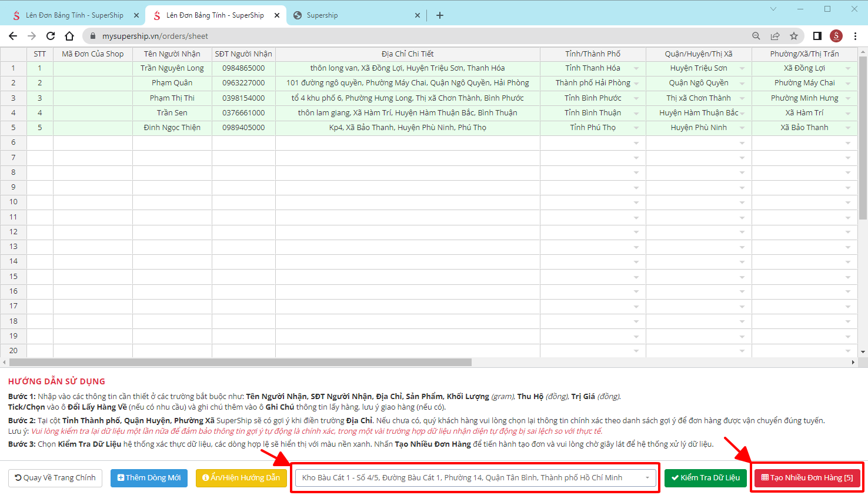Select address cell 101 đường ngô quyền
868x495 pixels.
click(408, 83)
